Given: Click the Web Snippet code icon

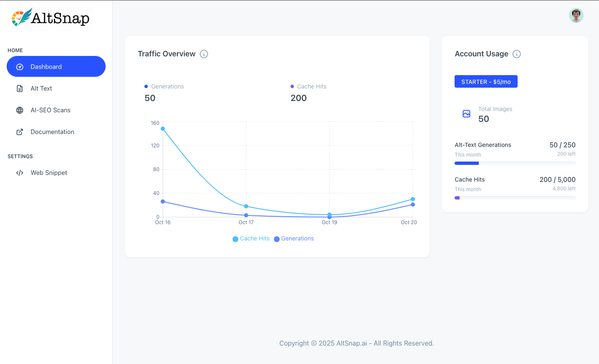Looking at the screenshot, I should click(20, 173).
